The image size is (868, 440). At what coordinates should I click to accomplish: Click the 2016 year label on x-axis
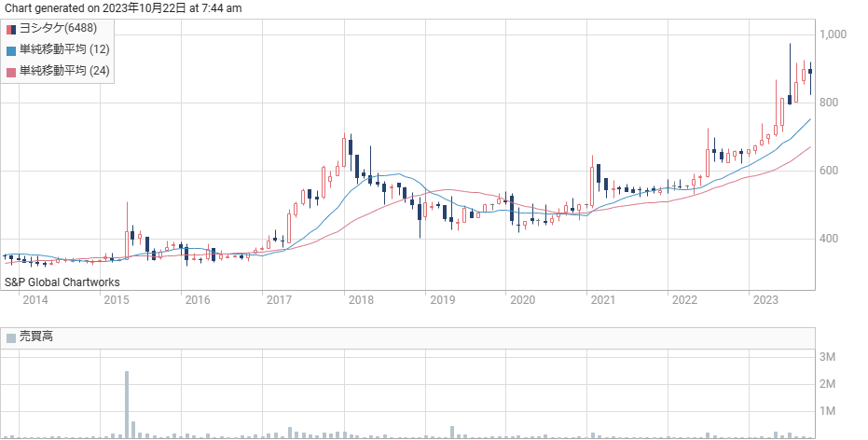click(x=198, y=300)
